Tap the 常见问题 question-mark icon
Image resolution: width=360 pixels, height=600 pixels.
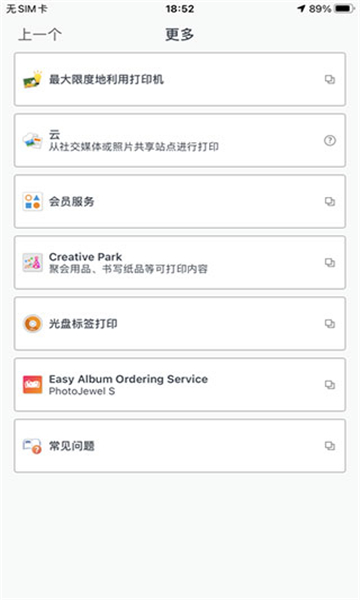pyautogui.click(x=33, y=446)
